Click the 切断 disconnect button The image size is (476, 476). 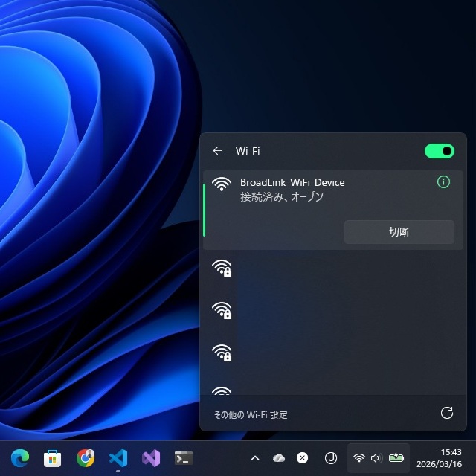coord(399,232)
